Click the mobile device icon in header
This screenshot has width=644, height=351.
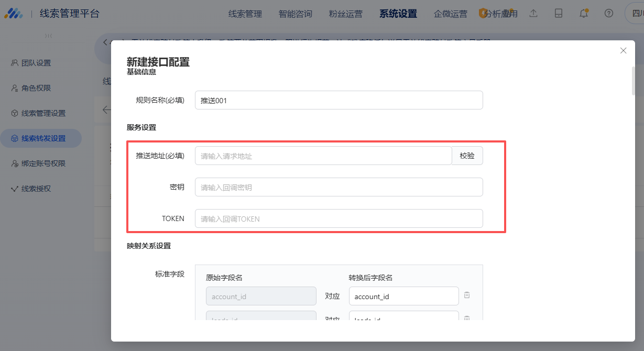pyautogui.click(x=559, y=14)
